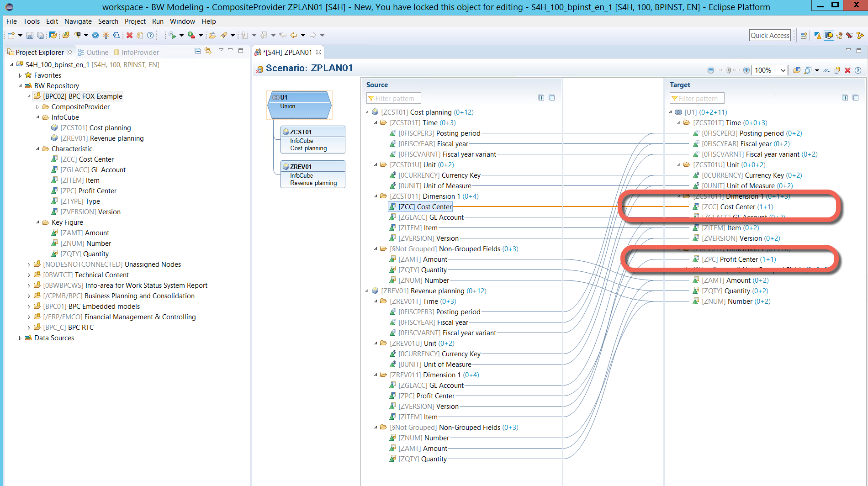Viewport: 868px width, 486px height.
Task: Open the zoom level dropdown showing 100%
Action: (x=783, y=69)
